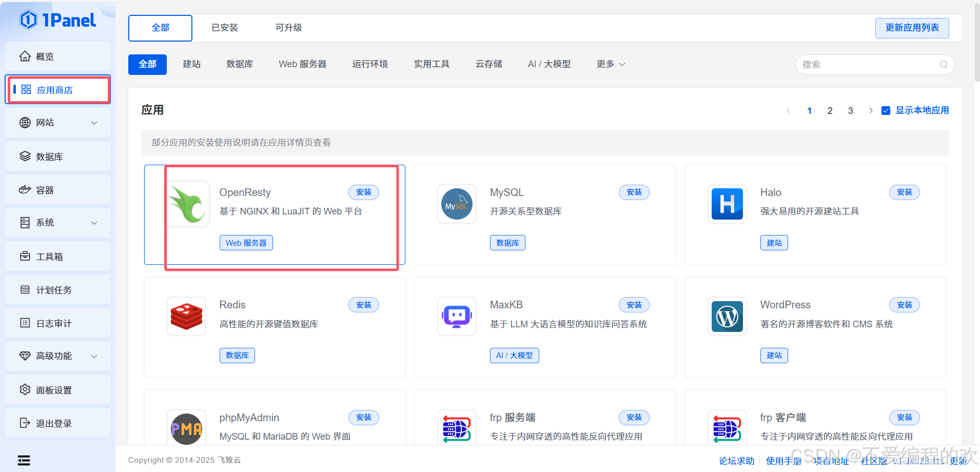
Task: Filter by 云存储 category
Action: pyautogui.click(x=489, y=64)
